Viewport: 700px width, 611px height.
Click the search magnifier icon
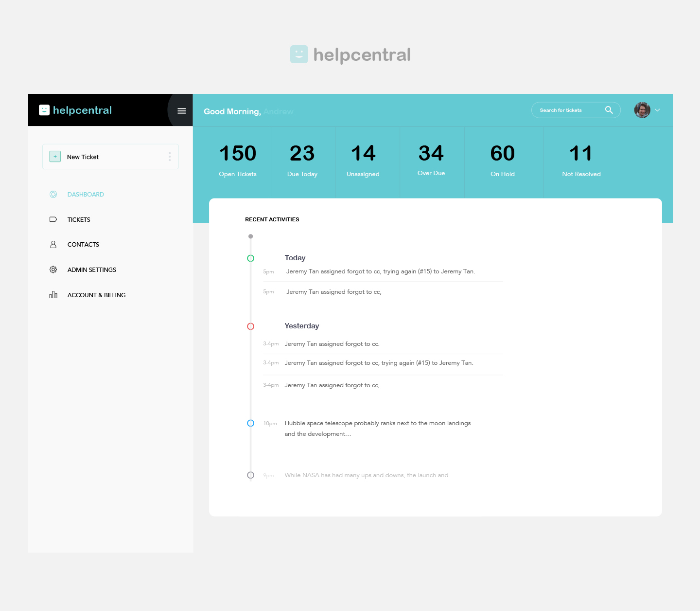(x=609, y=110)
